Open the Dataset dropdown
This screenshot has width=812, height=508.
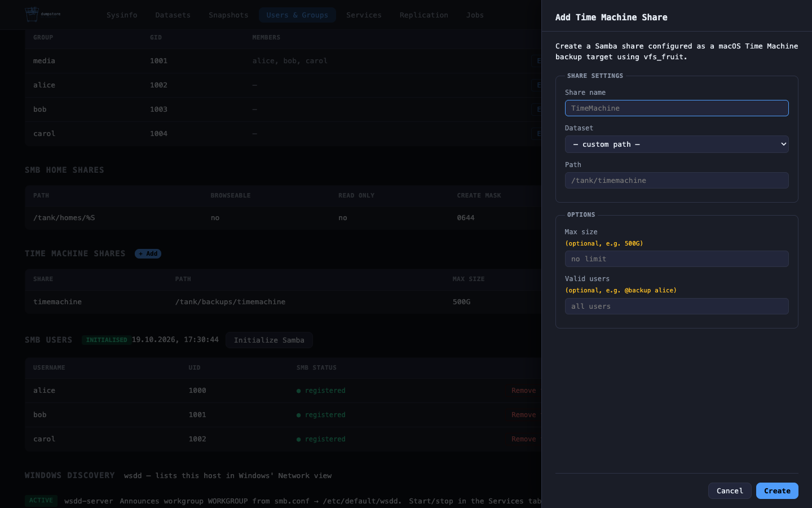[677, 144]
